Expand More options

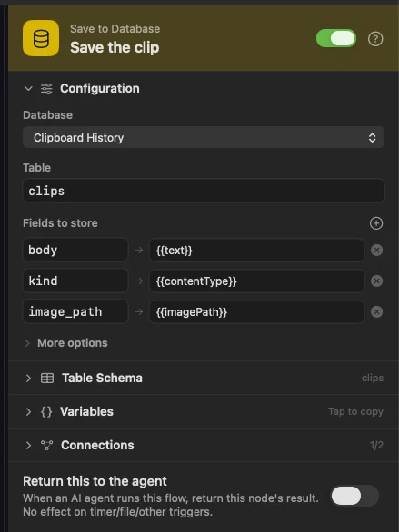point(66,343)
